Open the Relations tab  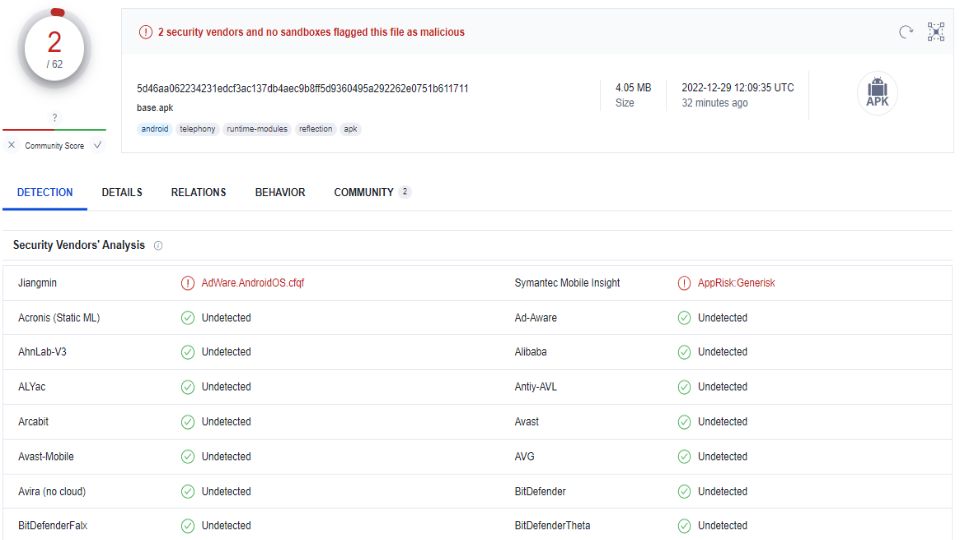198,192
